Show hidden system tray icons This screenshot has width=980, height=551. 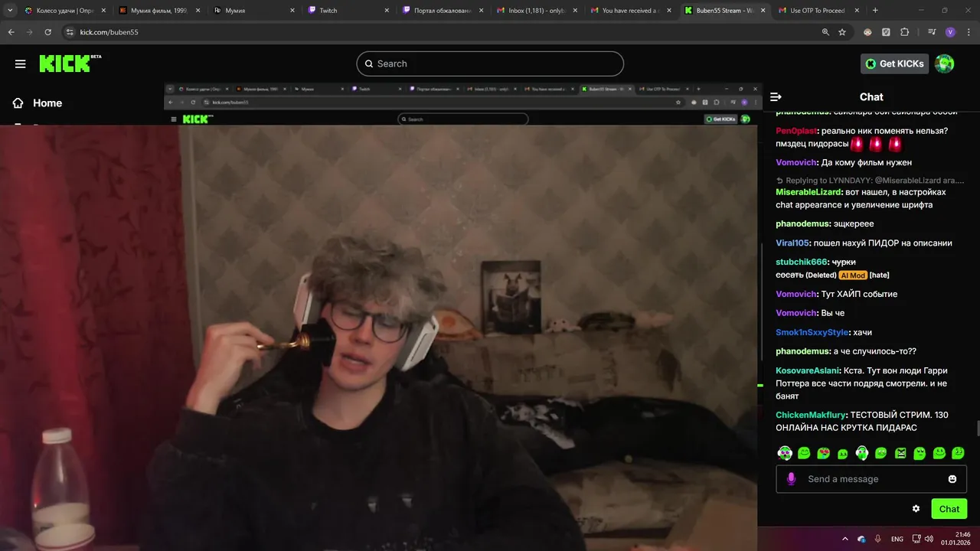point(845,539)
